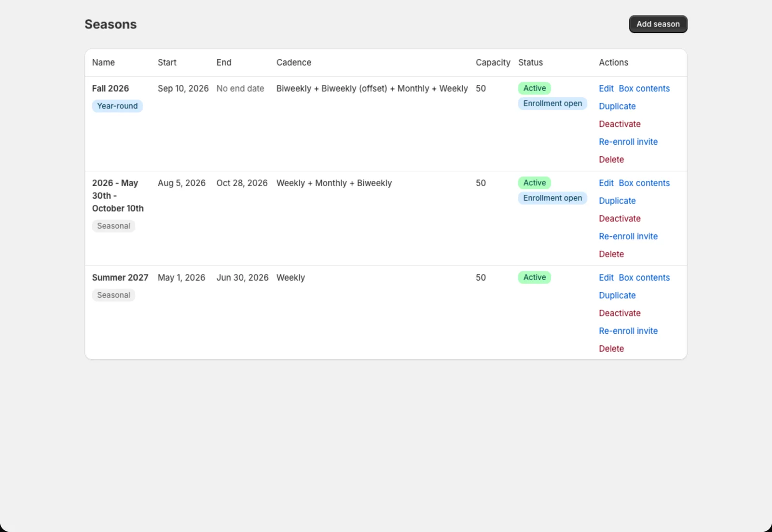Click the Name column header
772x532 pixels.
click(103, 62)
